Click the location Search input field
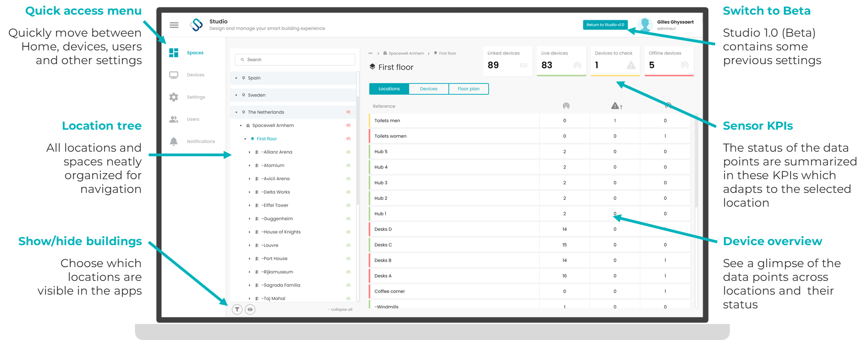The width and height of the screenshot is (868, 340). click(295, 60)
